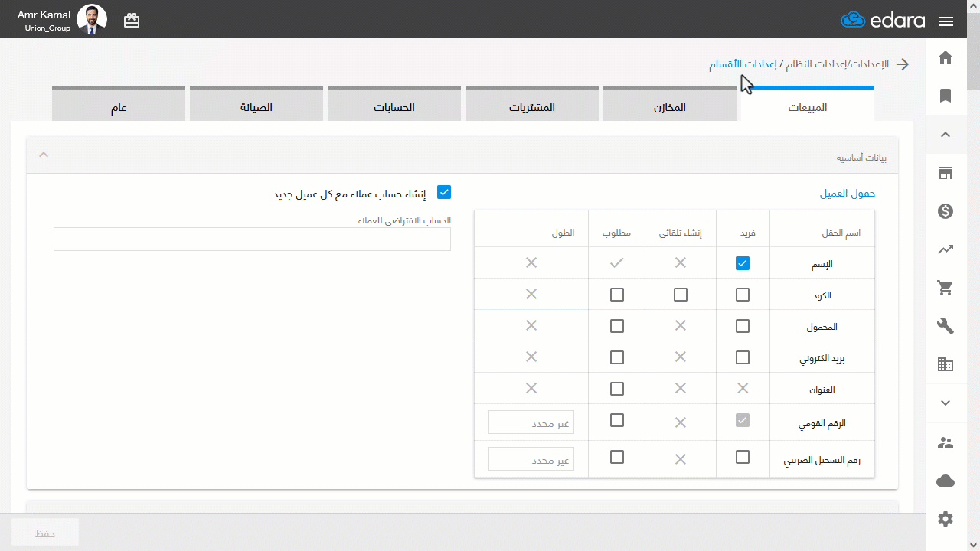Open the settings gear sidebar icon

point(946,519)
